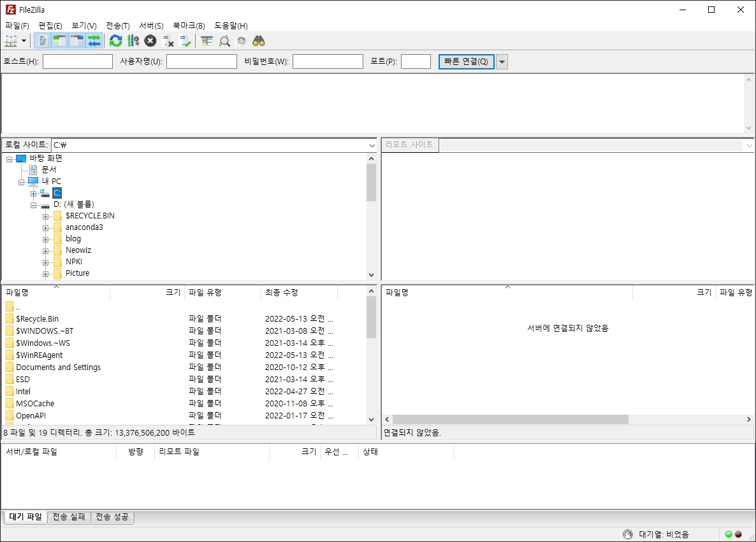This screenshot has height=542, width=756.
Task: Select the Documents and Settings folder row
Action: point(184,367)
